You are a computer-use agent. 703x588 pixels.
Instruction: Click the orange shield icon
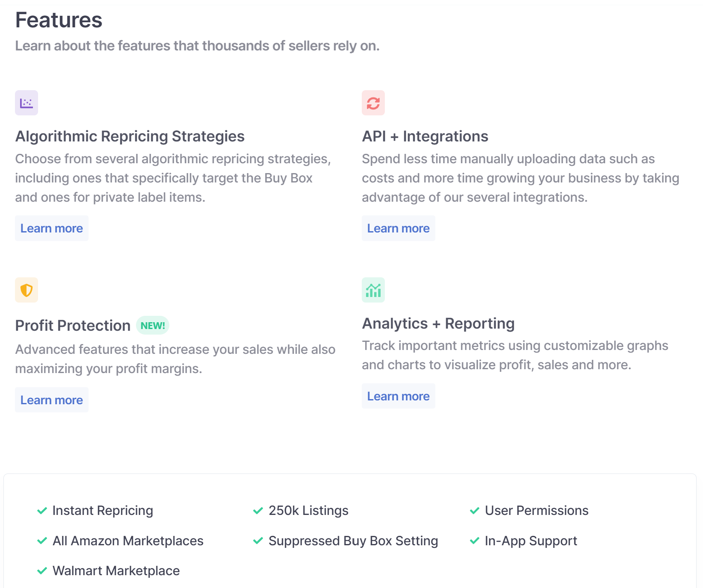point(27,290)
